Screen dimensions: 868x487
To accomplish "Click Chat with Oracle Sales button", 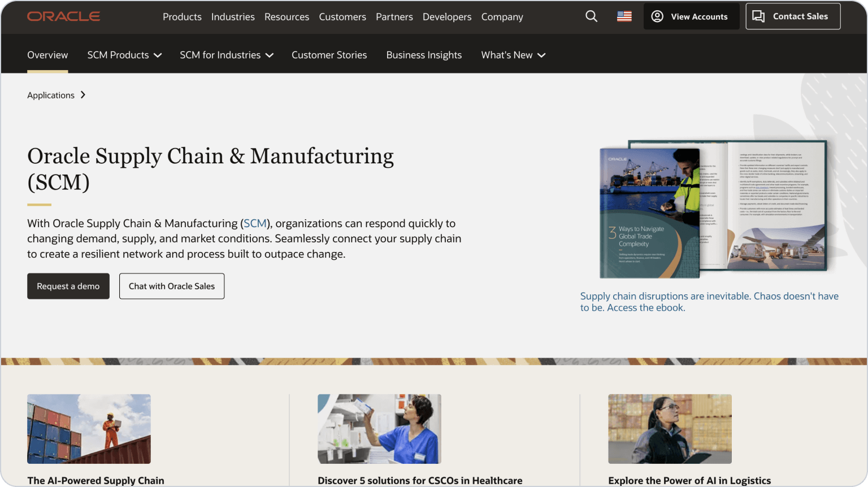I will [x=172, y=286].
